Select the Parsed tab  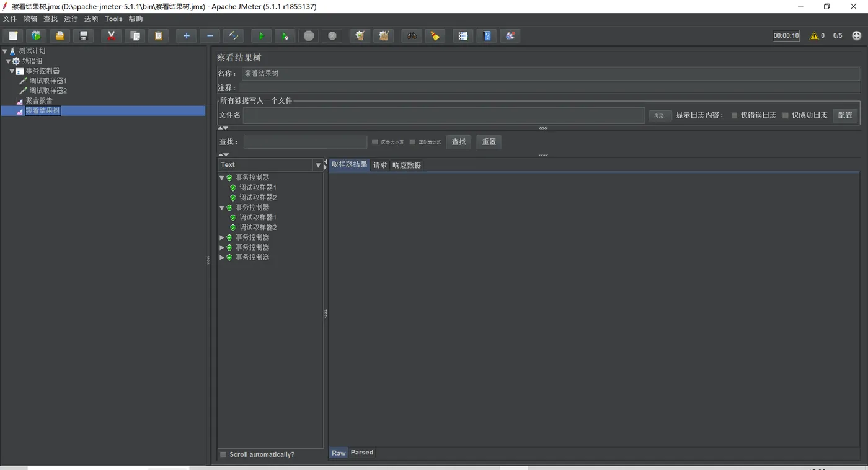[x=362, y=453]
